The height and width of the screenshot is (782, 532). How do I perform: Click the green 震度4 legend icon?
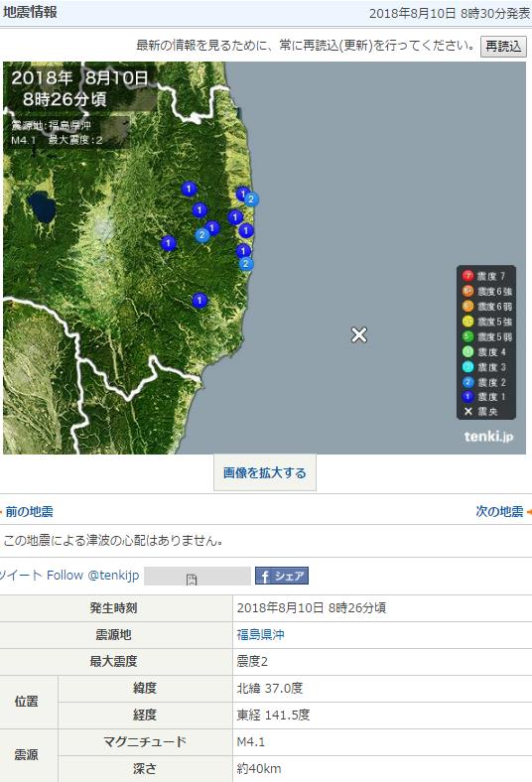pyautogui.click(x=467, y=351)
